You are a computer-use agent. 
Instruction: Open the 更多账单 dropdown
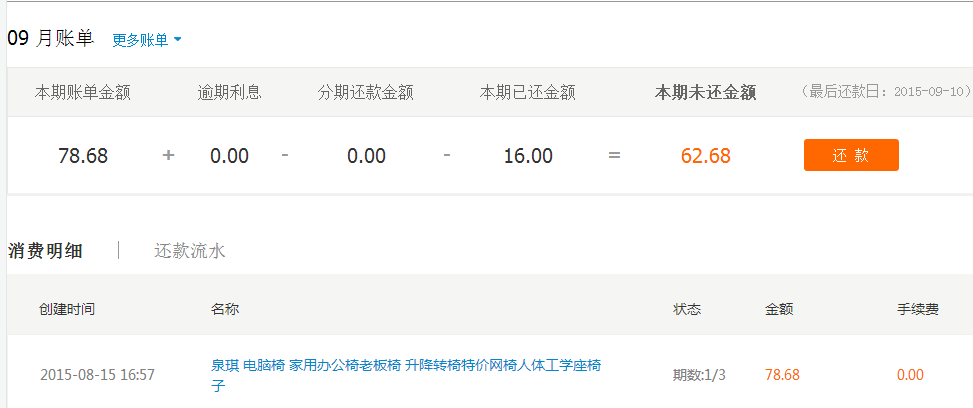pyautogui.click(x=146, y=40)
